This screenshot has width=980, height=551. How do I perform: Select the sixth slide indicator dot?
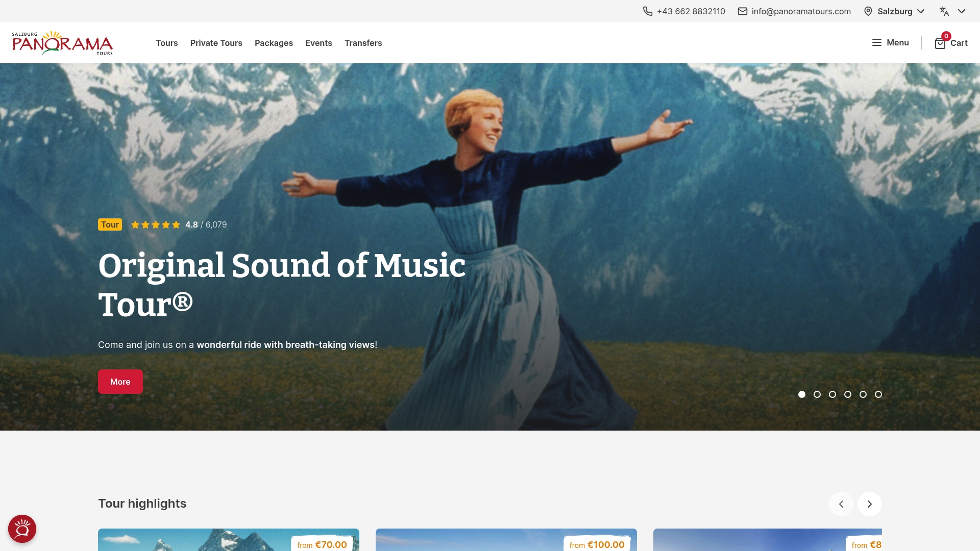click(878, 394)
